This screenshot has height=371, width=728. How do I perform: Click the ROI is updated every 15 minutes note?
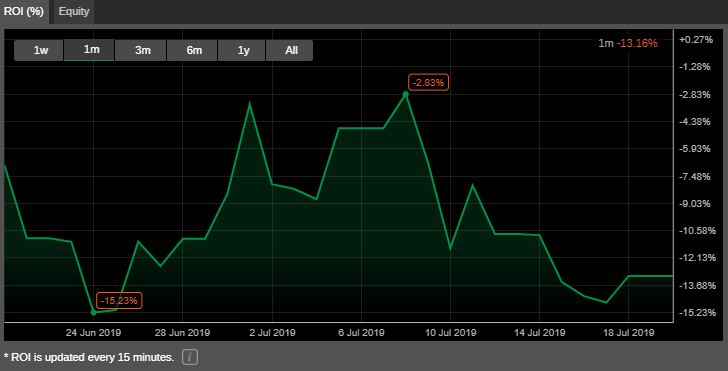(89, 358)
